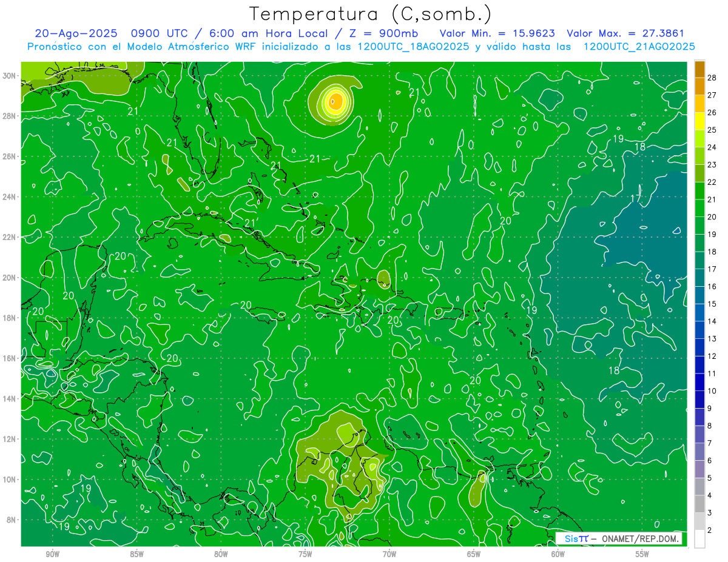Click the '10N' latitude axis label

pos(9,479)
